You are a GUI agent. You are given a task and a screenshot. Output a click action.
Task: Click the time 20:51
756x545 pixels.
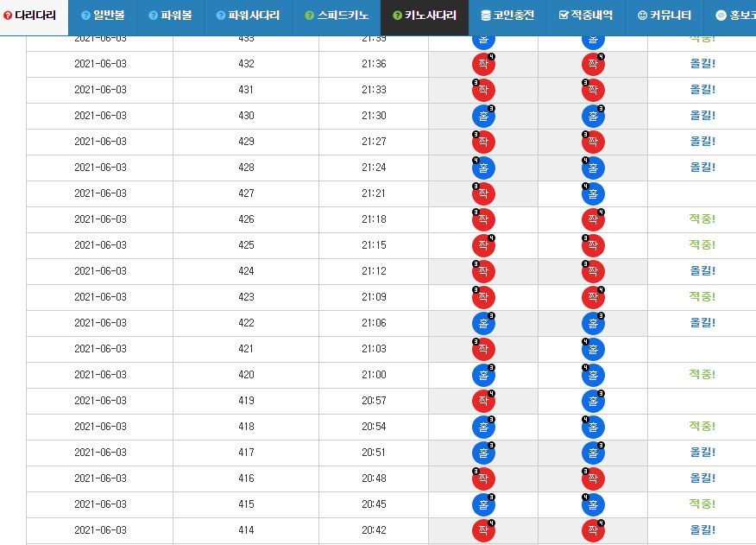(x=374, y=453)
